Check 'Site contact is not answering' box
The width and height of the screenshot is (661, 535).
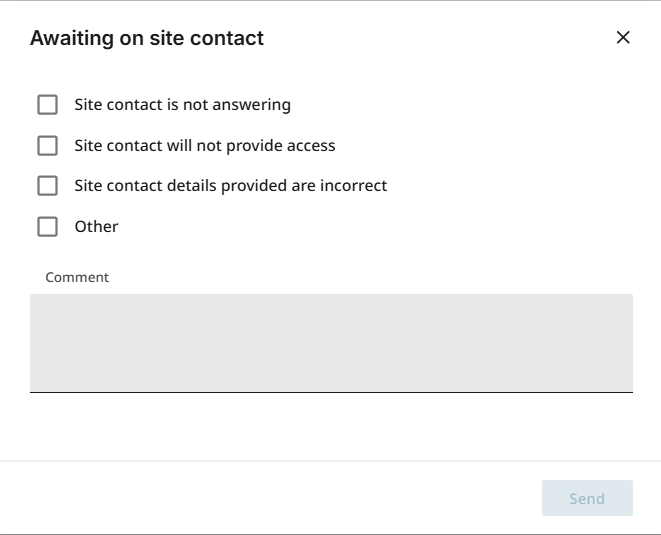click(x=47, y=104)
